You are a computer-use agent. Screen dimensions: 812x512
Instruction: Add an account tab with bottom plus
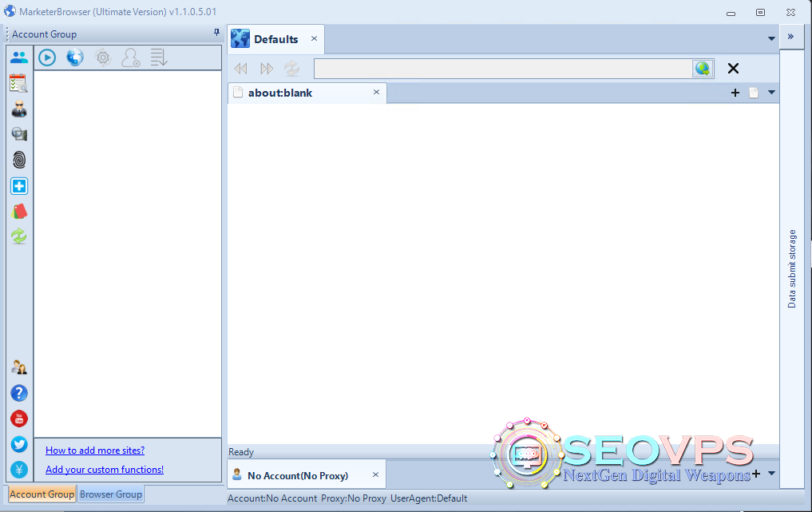tap(756, 474)
